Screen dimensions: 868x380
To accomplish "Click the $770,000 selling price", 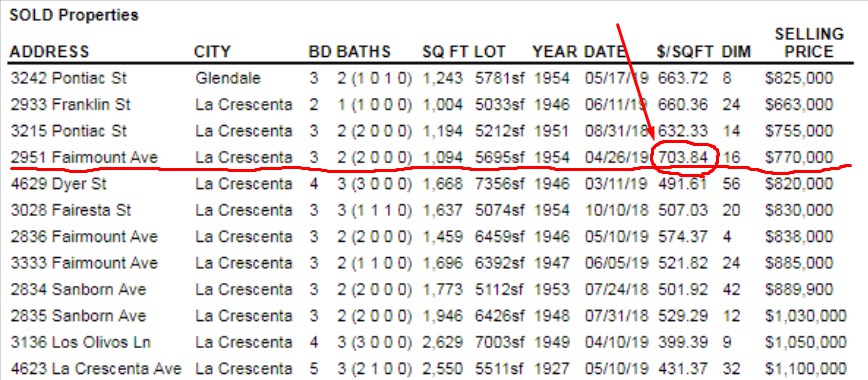I will tap(799, 157).
